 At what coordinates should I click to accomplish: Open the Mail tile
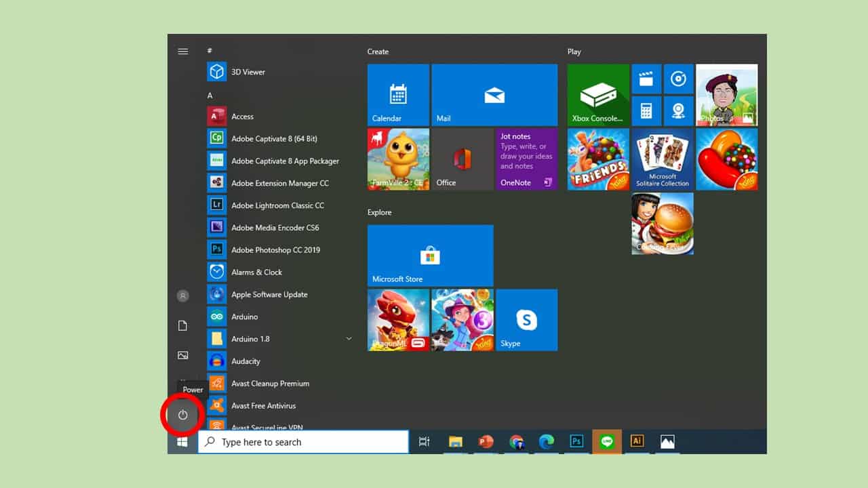coord(494,95)
